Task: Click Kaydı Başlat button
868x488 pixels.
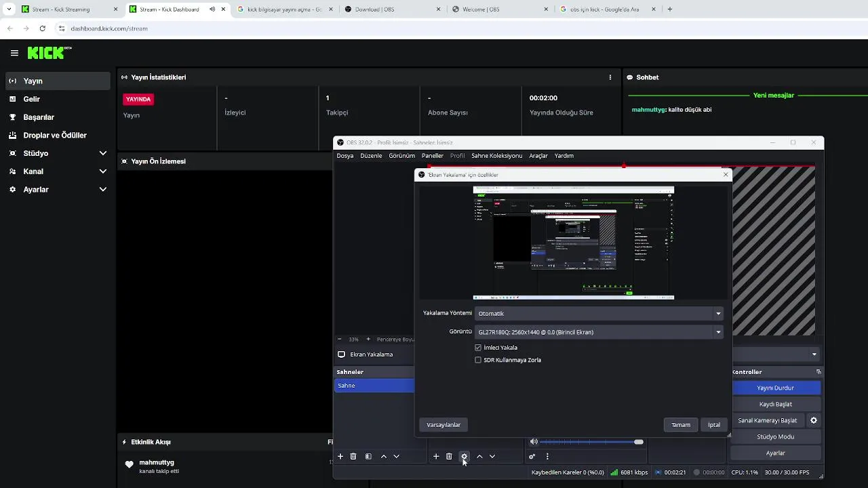Action: [776, 404]
